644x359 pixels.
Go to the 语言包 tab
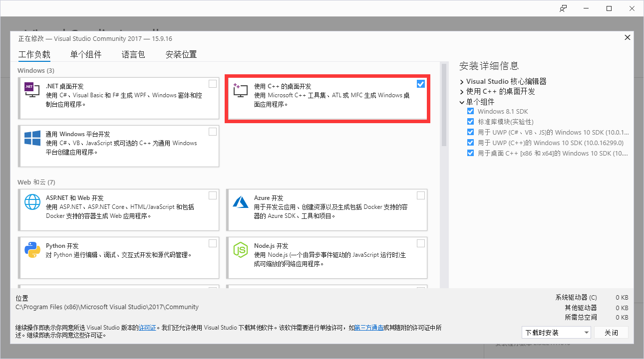click(133, 55)
